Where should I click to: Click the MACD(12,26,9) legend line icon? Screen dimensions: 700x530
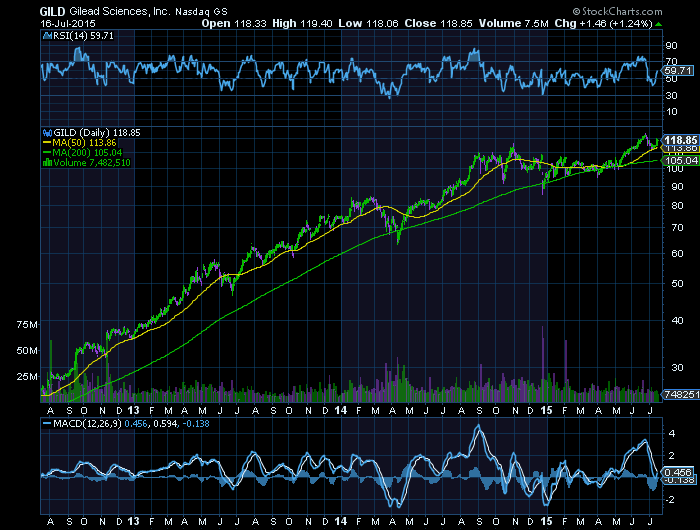click(x=47, y=423)
